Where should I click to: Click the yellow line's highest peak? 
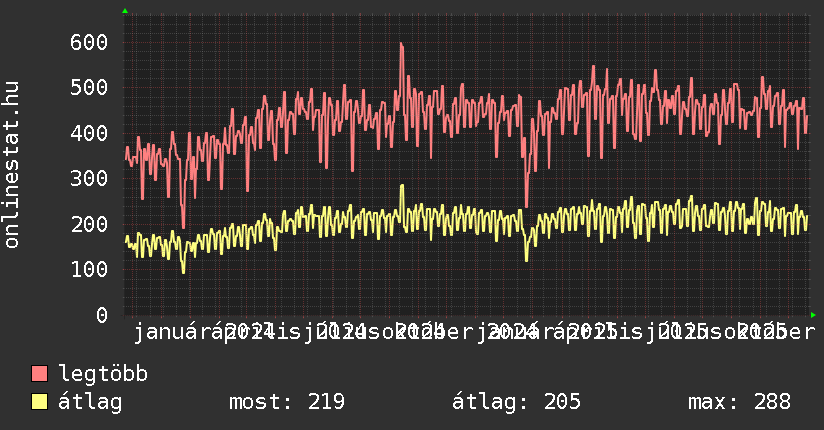click(402, 186)
